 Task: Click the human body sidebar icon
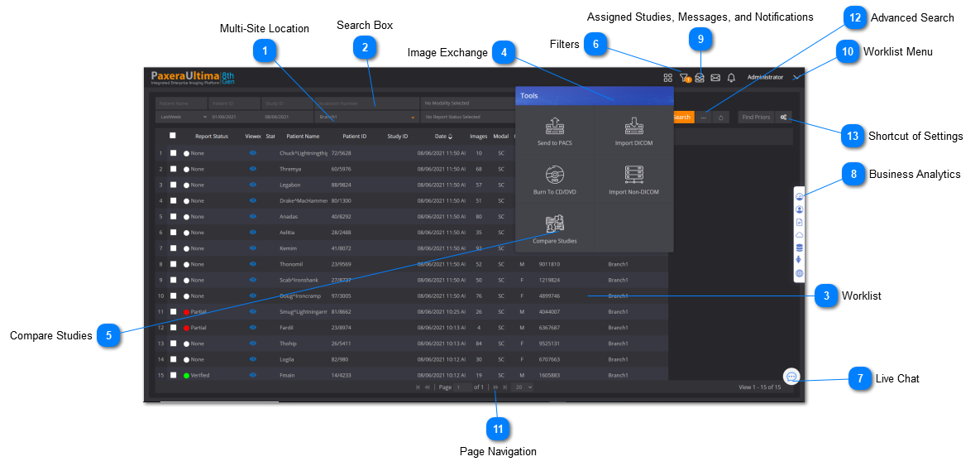tap(800, 260)
